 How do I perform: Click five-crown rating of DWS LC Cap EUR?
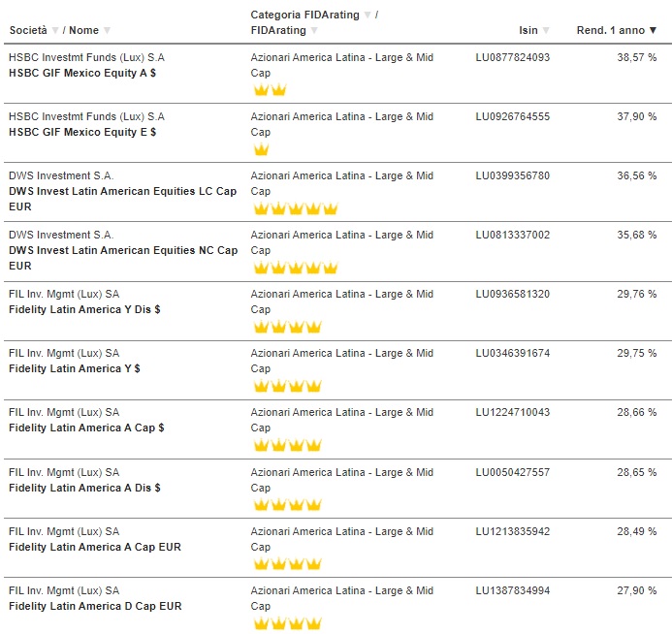[296, 208]
